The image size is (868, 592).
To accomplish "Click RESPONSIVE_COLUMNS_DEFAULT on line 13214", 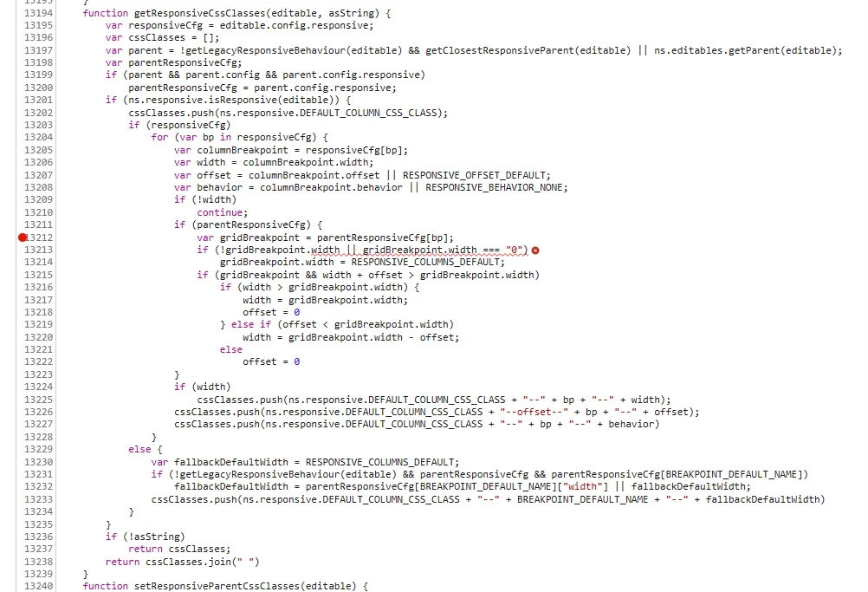I will 425,262.
